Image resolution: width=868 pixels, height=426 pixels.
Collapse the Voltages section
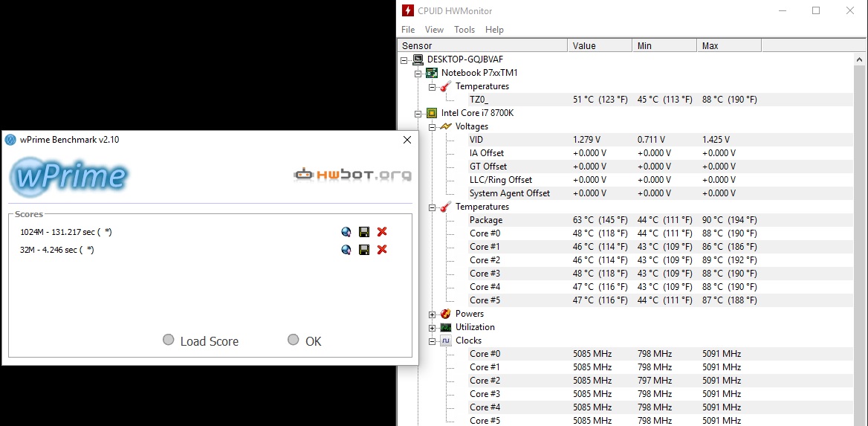(x=433, y=127)
